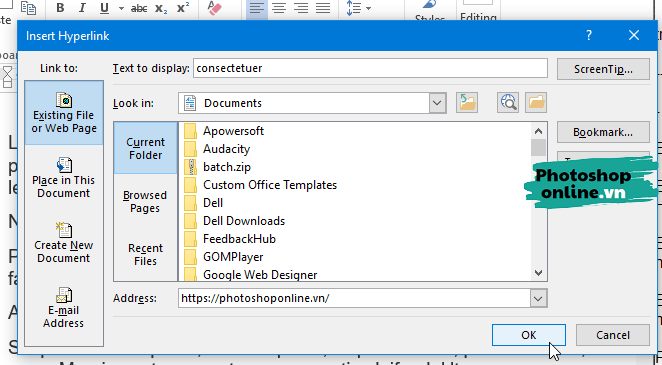This screenshot has height=365, width=662.
Task: Select the batch.zip file
Action: (217, 167)
